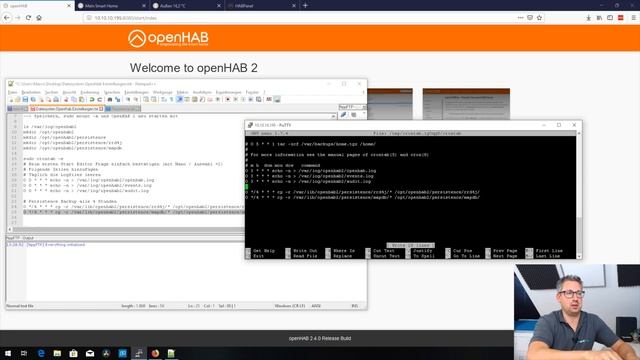
Task: Open Firefox from the taskbar
Action: 155,353
